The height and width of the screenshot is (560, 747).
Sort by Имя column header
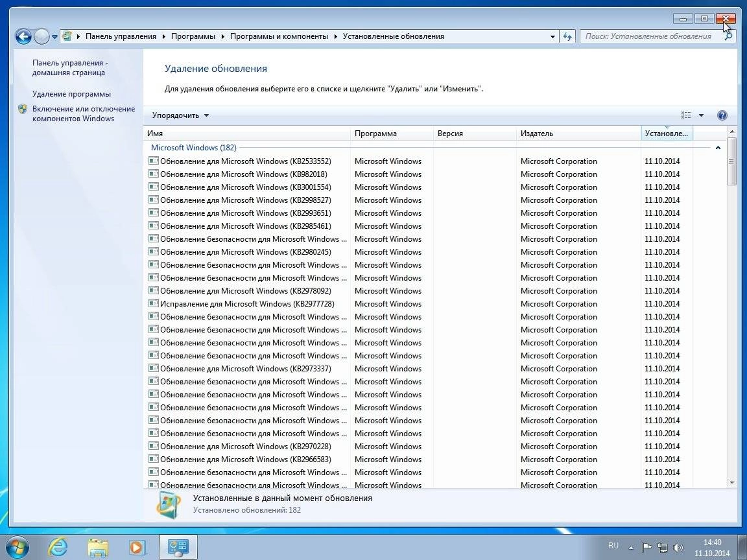(x=247, y=134)
